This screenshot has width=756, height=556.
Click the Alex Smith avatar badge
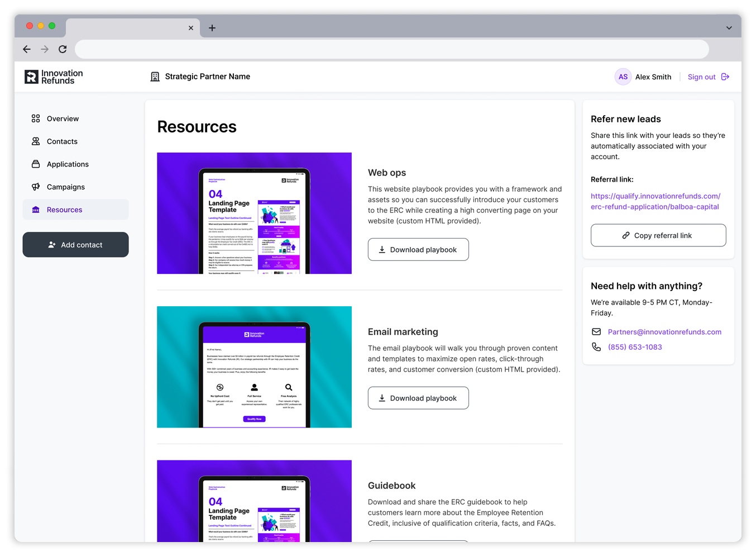tap(623, 77)
